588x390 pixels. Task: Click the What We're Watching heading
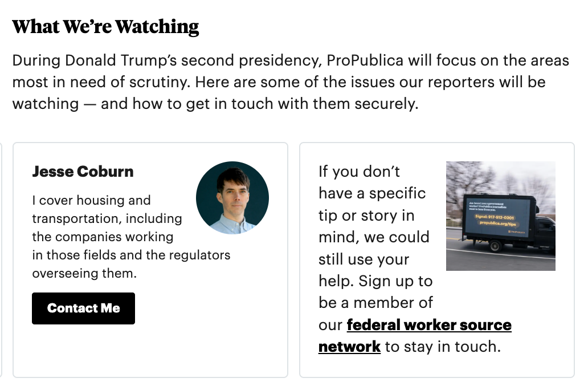(105, 27)
